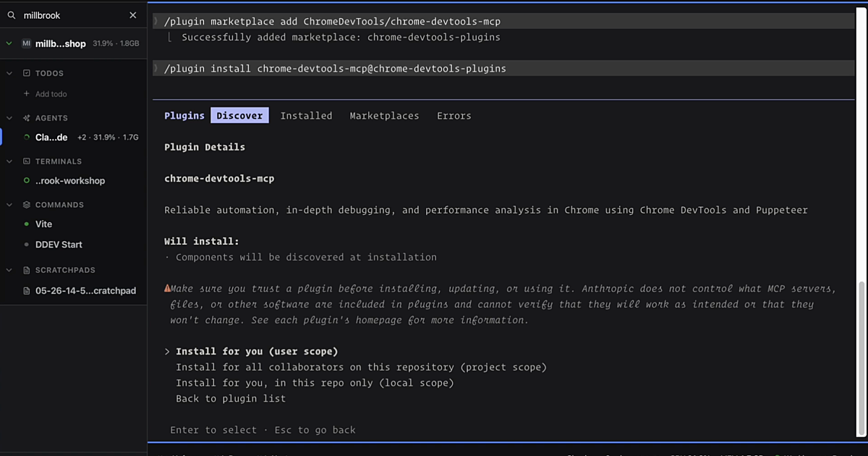Click the terminal vertical scrollbar thumb
This screenshot has width=868, height=456.
click(x=861, y=358)
